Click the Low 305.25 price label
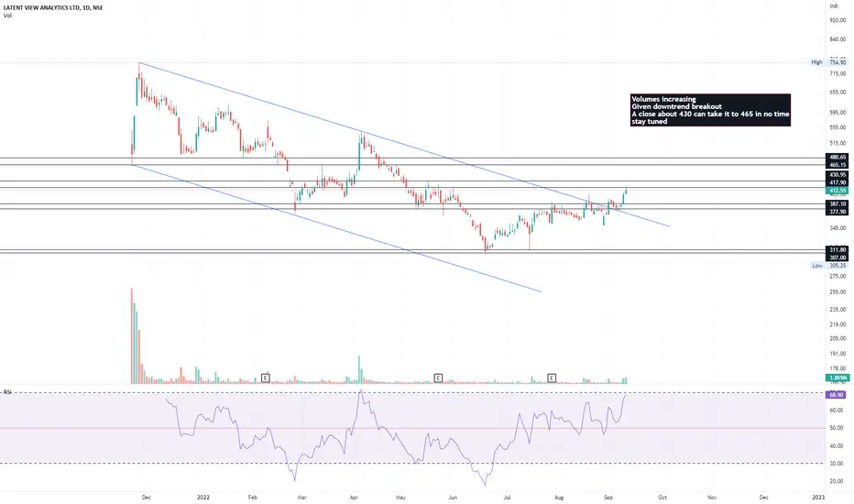Image resolution: width=854 pixels, height=504 pixels. click(x=829, y=266)
